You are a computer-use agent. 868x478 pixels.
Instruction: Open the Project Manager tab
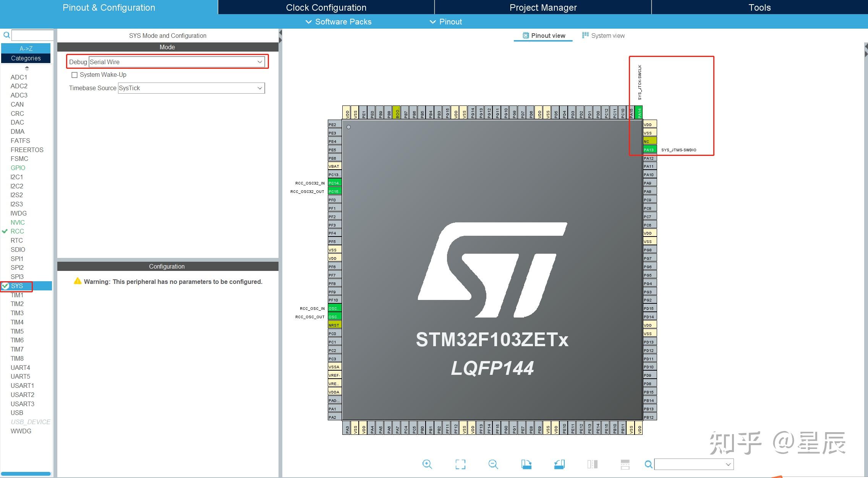tap(543, 7)
